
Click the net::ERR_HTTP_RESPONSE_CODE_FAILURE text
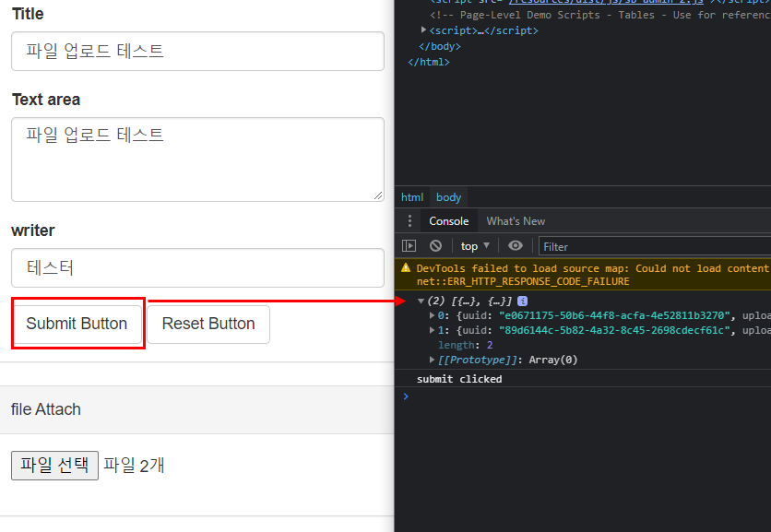tap(523, 281)
